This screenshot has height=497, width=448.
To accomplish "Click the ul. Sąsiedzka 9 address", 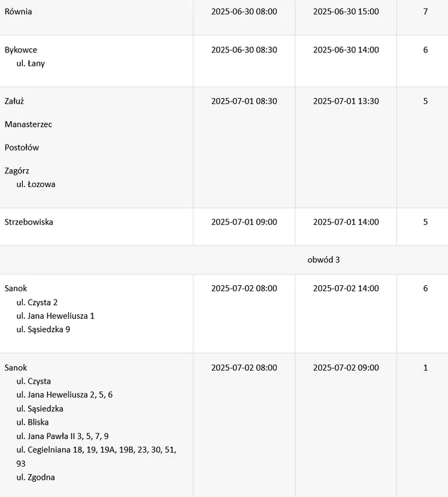I will pyautogui.click(x=43, y=329).
